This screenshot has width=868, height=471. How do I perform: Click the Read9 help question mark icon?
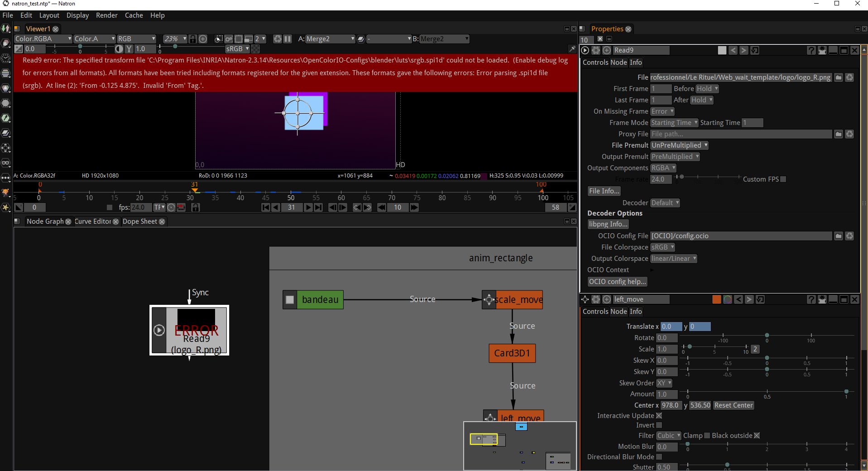811,50
